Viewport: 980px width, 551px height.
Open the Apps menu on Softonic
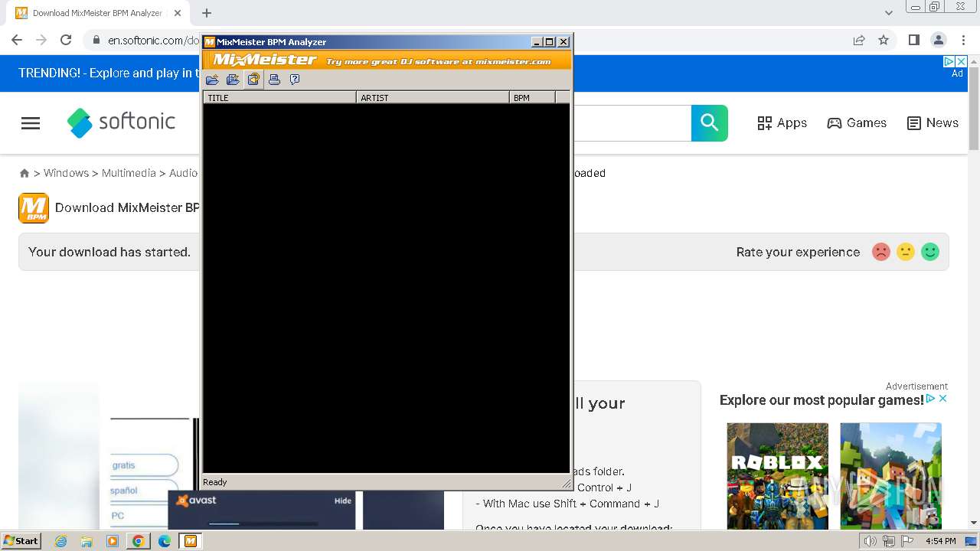pyautogui.click(x=782, y=123)
